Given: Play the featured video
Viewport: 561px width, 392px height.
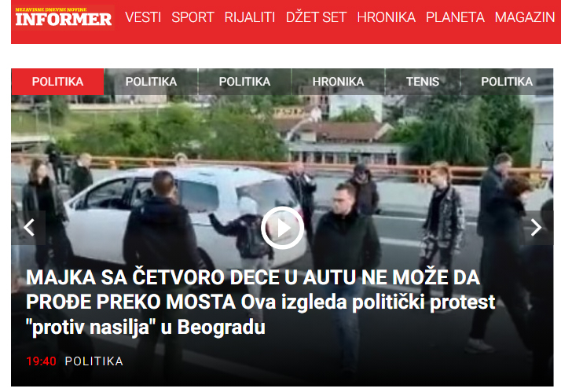Looking at the screenshot, I should [x=282, y=228].
